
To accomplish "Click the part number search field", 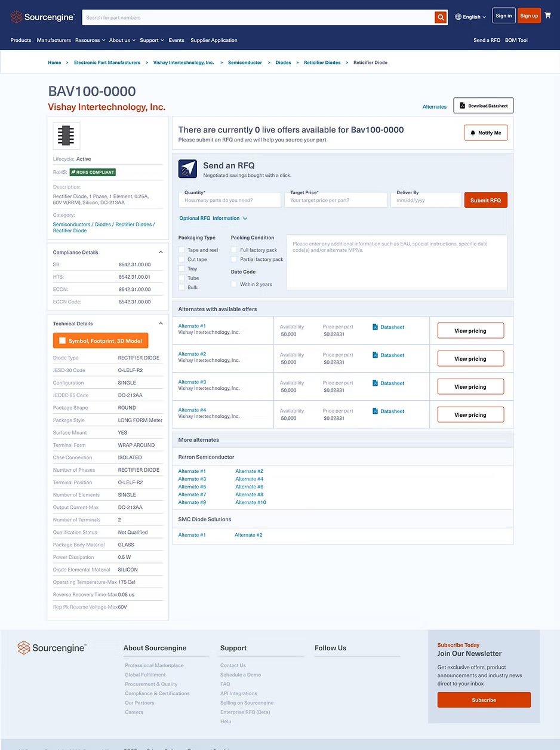I will coord(258,17).
